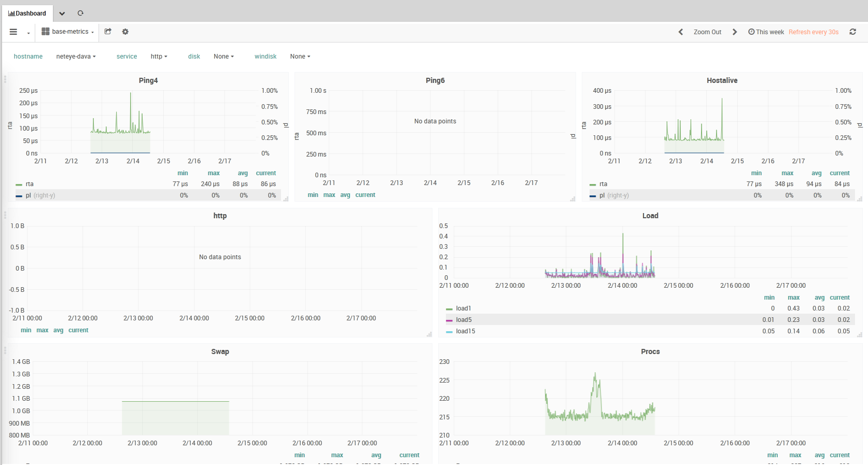Open the tab dropdown chevron

tap(62, 13)
